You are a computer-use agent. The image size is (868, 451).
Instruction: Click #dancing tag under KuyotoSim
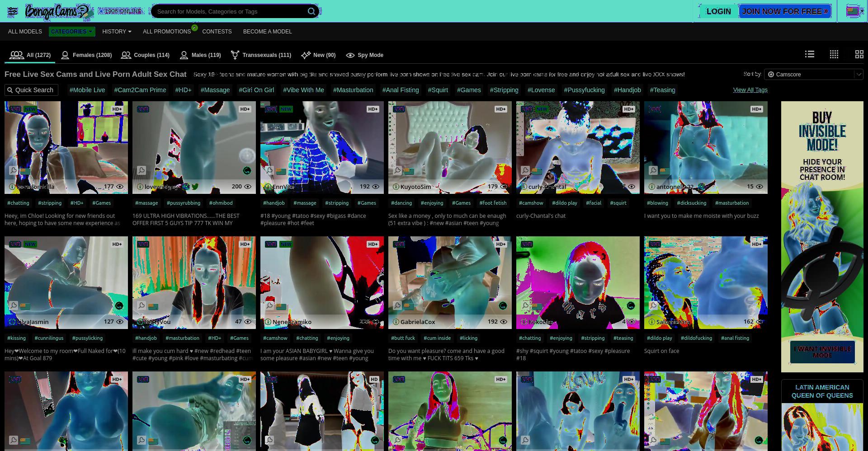click(401, 203)
